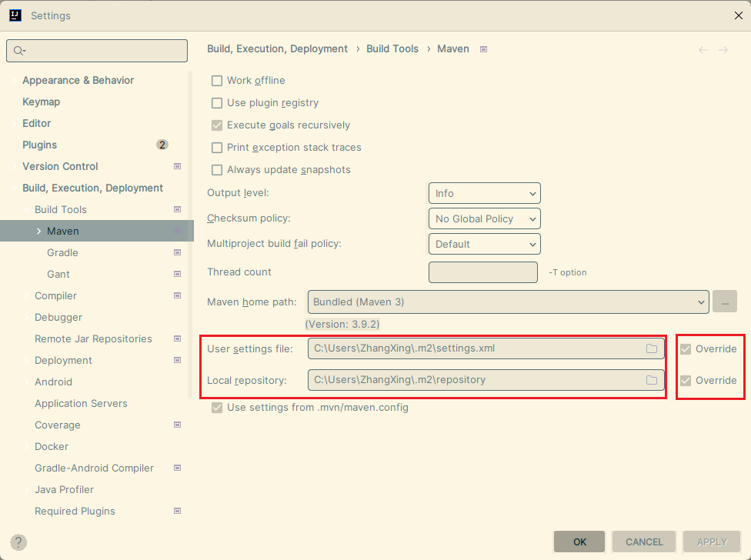The width and height of the screenshot is (751, 560).
Task: Enable Print exception stack traces
Action: click(217, 148)
